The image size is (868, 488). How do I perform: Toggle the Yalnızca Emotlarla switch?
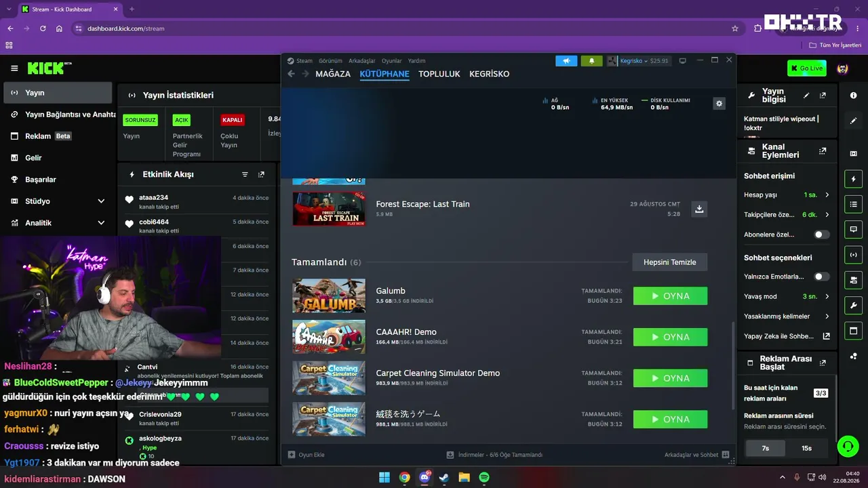tap(822, 277)
